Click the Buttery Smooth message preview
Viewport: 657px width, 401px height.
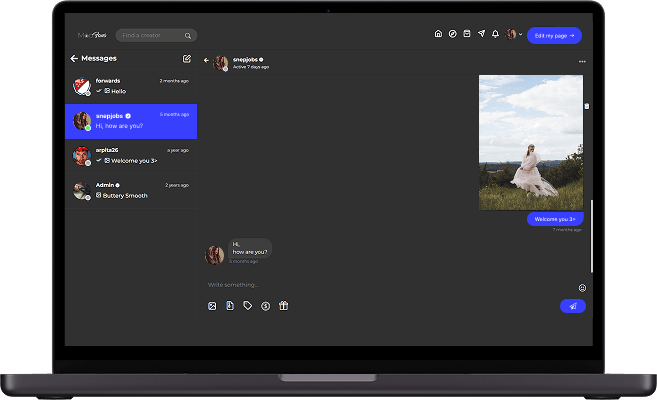[125, 196]
